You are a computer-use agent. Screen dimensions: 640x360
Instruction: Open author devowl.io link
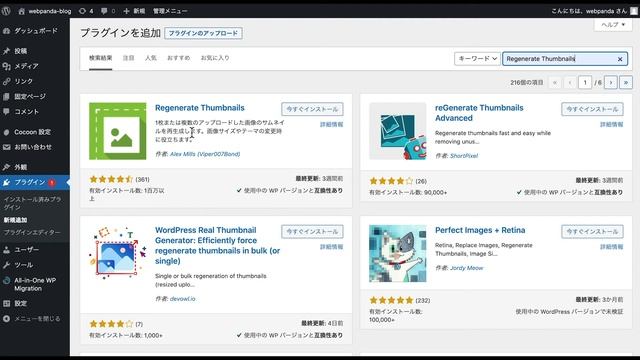(182, 299)
